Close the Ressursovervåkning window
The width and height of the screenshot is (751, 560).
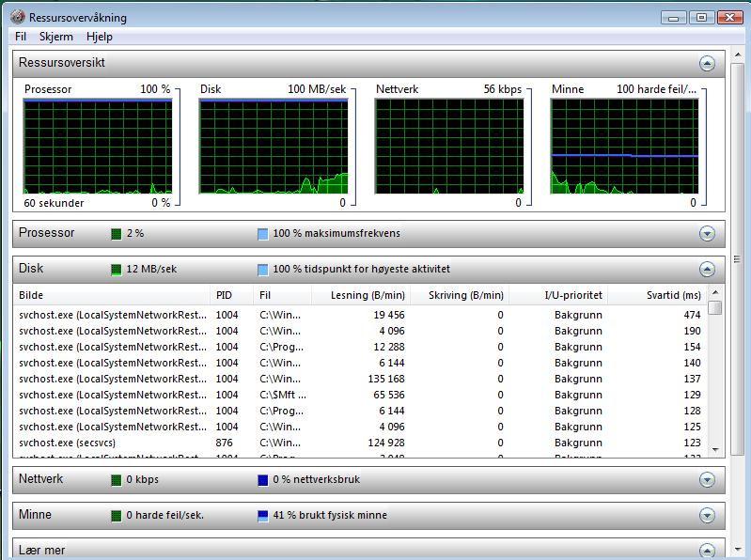click(729, 18)
